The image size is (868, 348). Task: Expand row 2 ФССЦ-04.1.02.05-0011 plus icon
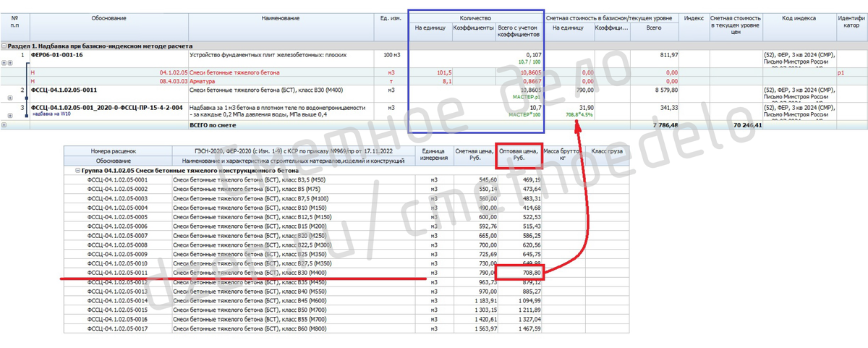coord(10,98)
